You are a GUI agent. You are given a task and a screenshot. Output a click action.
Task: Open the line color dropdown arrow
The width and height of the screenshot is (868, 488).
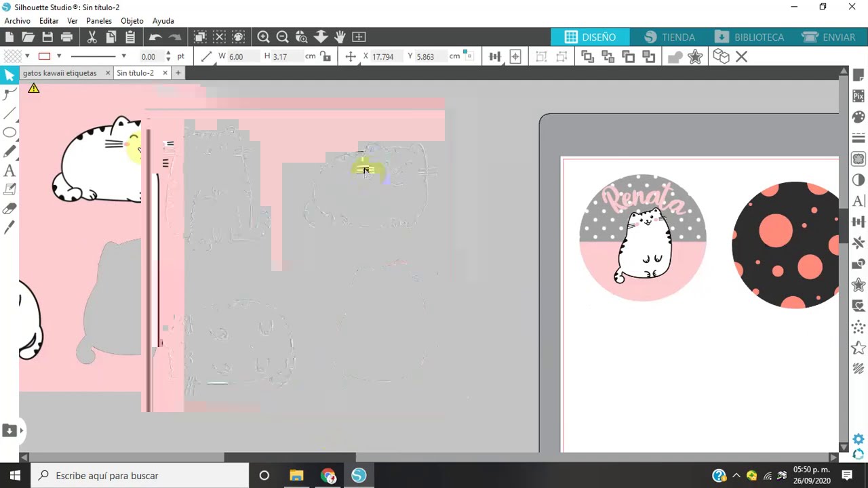click(59, 56)
